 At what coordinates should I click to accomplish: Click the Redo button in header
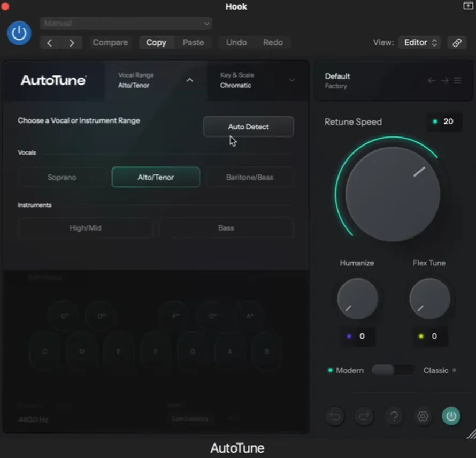pos(273,42)
